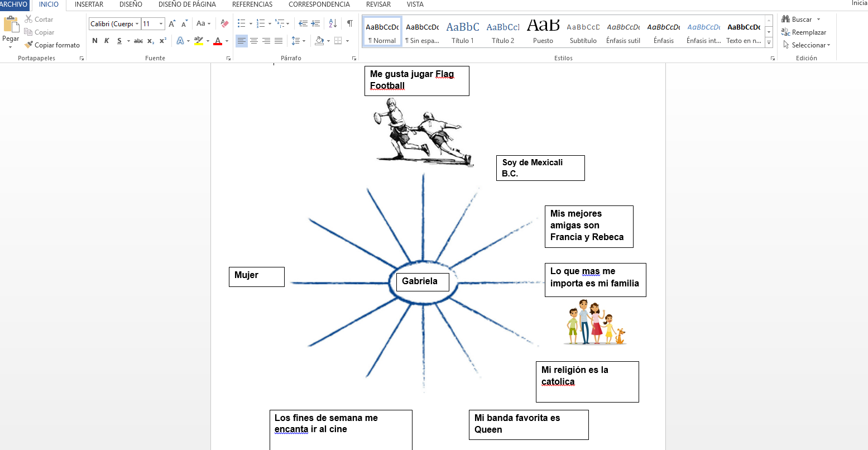Viewport: 868px width, 450px height.
Task: Open borders dropdown arrow
Action: (x=347, y=41)
